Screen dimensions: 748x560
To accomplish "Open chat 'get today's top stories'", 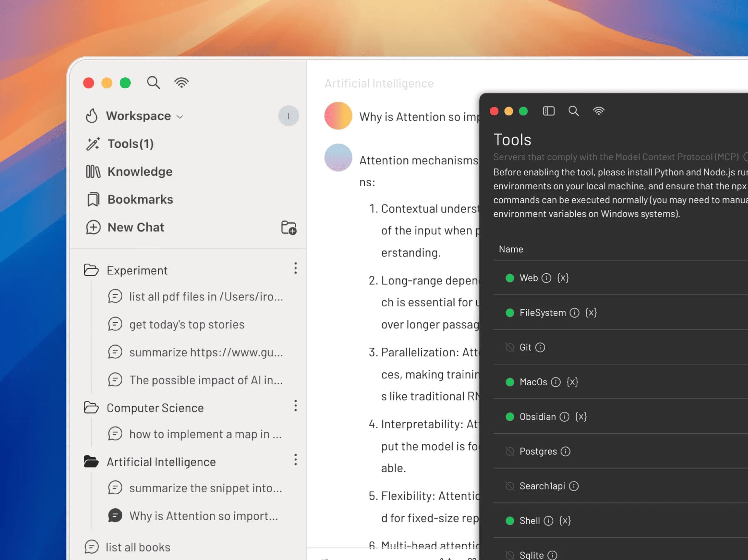I will pos(187,324).
